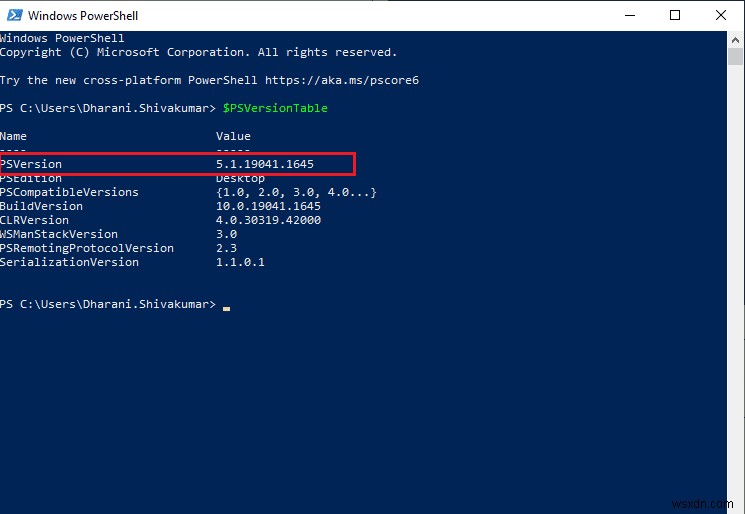Click the SerializationVersion name entry
The width and height of the screenshot is (745, 514).
69,262
